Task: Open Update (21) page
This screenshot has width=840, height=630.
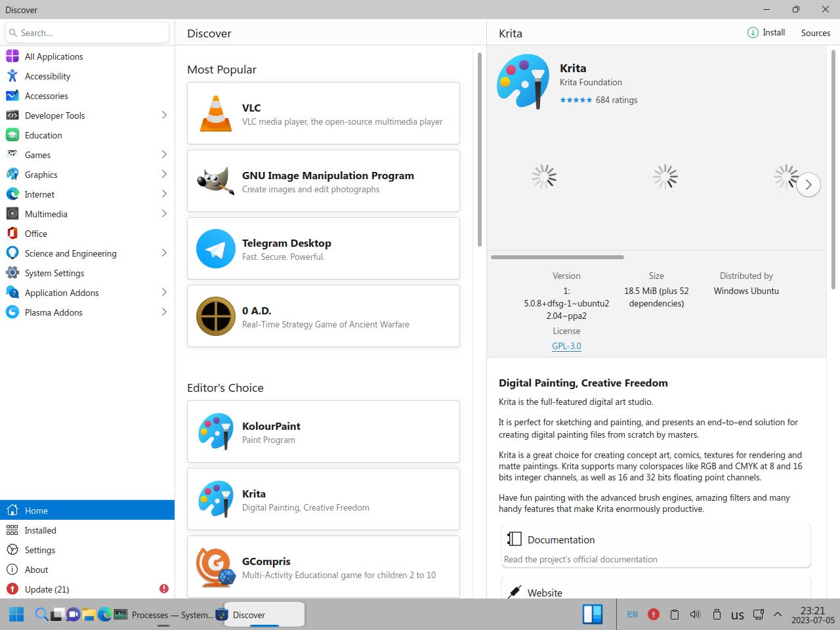Action: click(87, 589)
